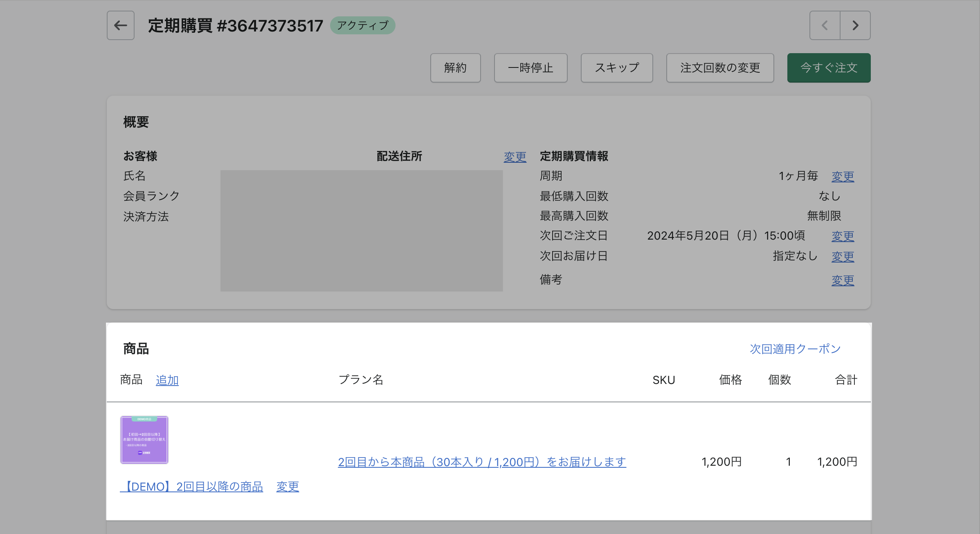980x534 pixels.
Task: Change the 配送住所 shipping address
Action: coord(515,157)
